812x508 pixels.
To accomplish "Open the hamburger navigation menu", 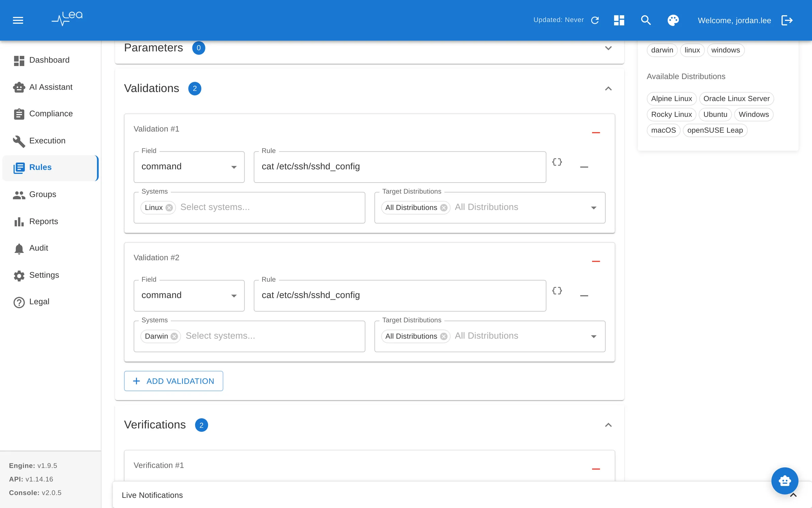I will tap(18, 20).
